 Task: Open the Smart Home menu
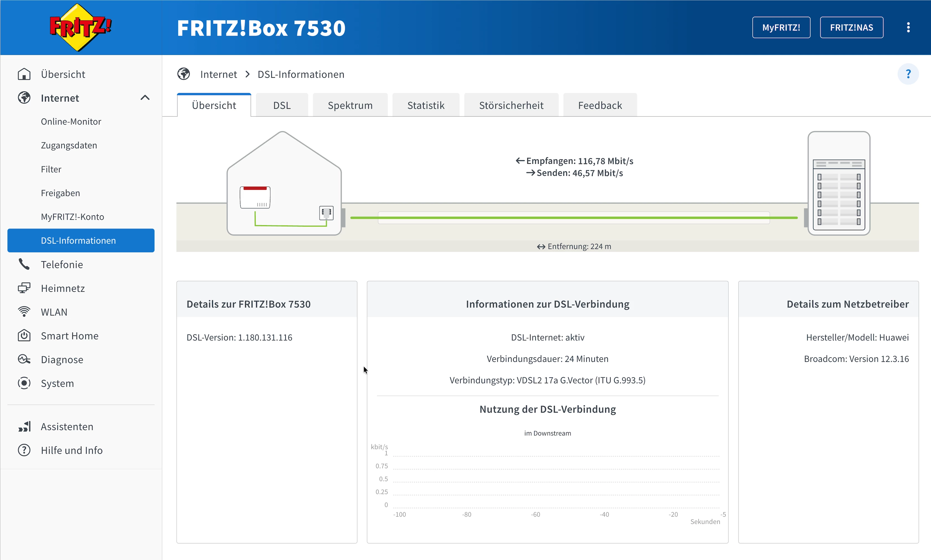pos(70,336)
